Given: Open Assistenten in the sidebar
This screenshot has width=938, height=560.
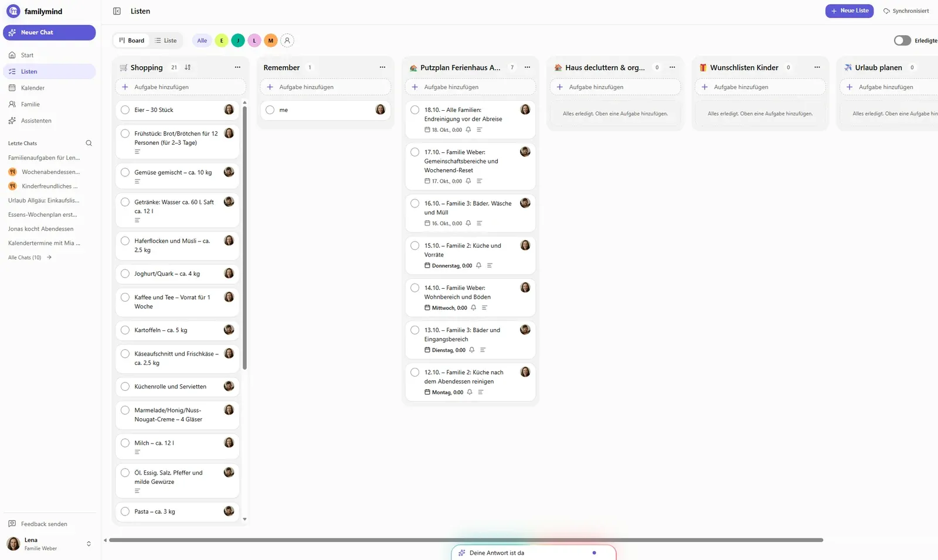Looking at the screenshot, I should (49, 121).
